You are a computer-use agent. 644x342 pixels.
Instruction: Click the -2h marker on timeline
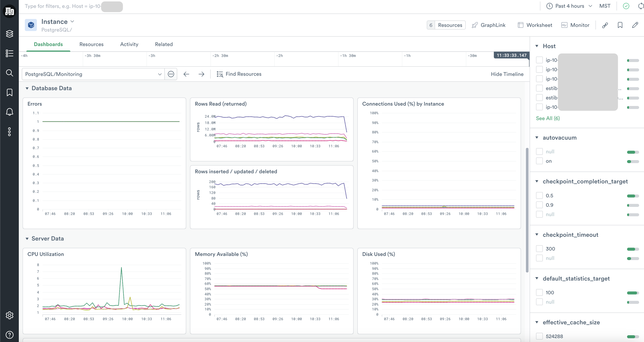[279, 56]
